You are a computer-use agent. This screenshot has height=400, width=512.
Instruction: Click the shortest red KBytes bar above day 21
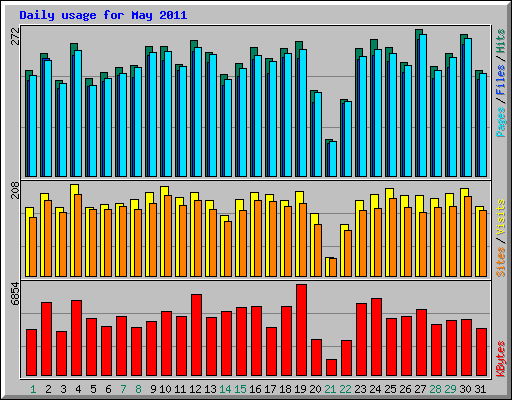pos(331,368)
